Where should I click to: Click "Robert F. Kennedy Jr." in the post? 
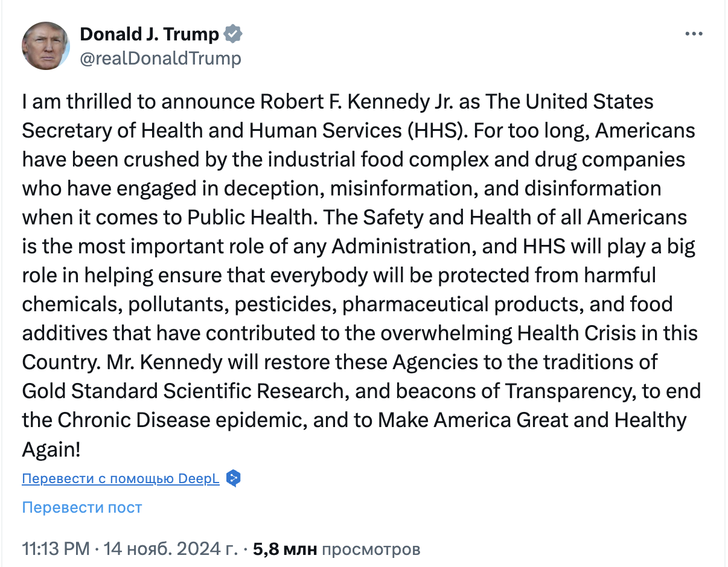[357, 102]
